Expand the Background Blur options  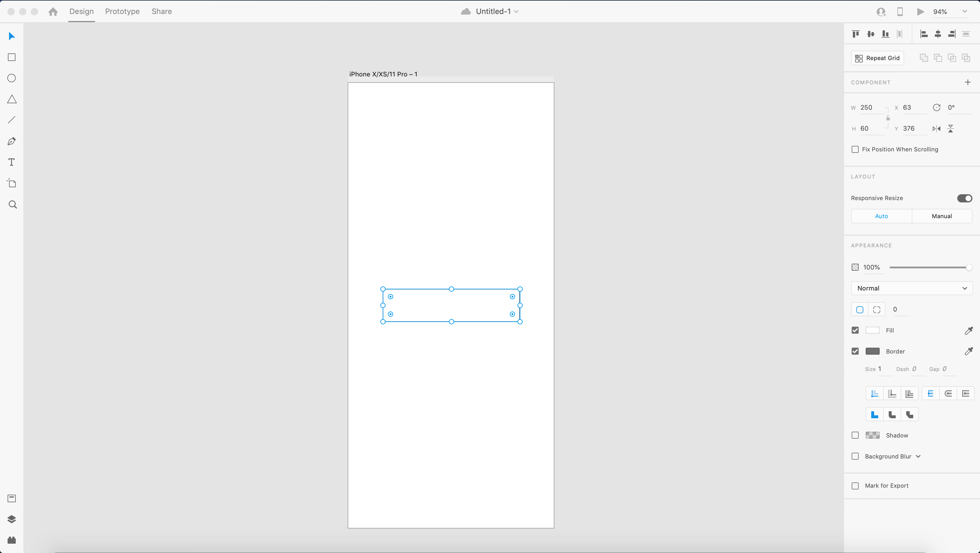(x=919, y=456)
